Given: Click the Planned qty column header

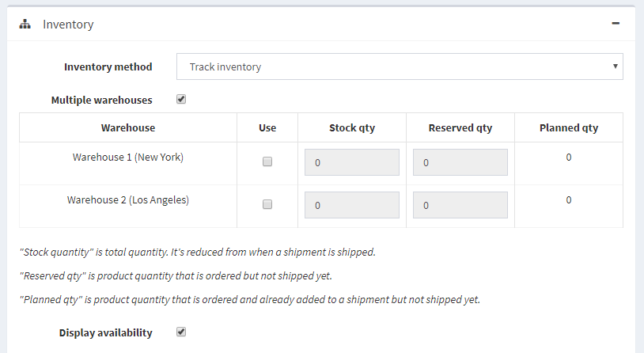Looking at the screenshot, I should [x=569, y=127].
